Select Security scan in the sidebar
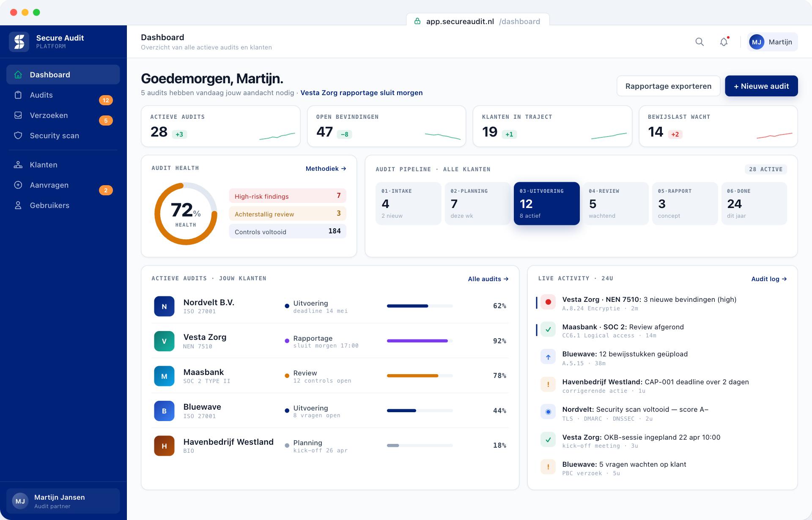This screenshot has height=520, width=812. pyautogui.click(x=63, y=136)
